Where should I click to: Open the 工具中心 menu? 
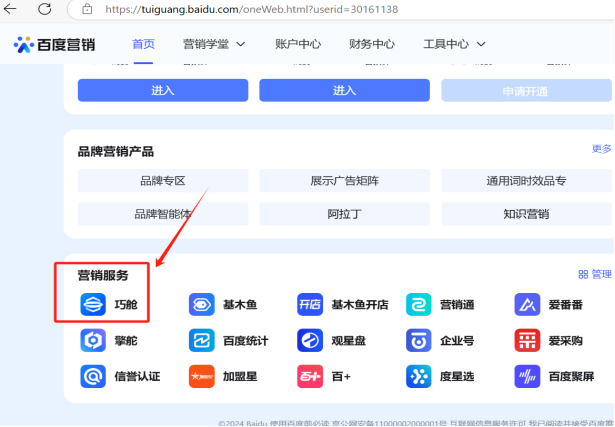[x=446, y=44]
